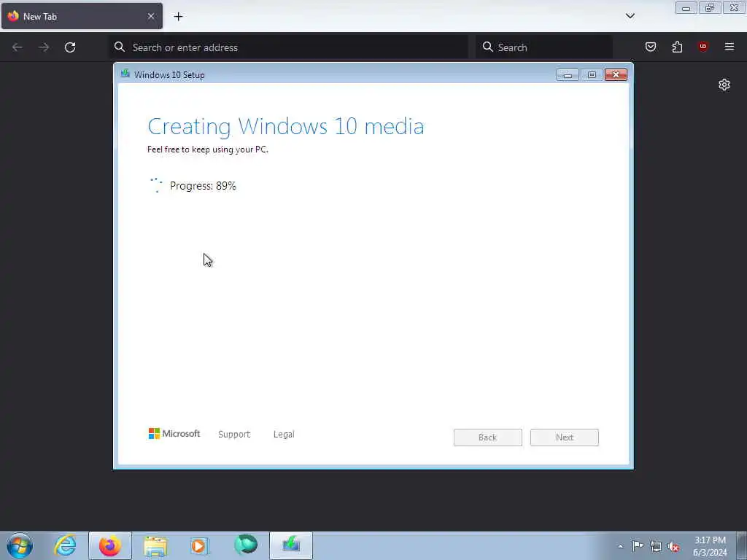Viewport: 747px width, 560px height.
Task: Minimize the Windows 10 Setup window
Action: click(x=568, y=75)
